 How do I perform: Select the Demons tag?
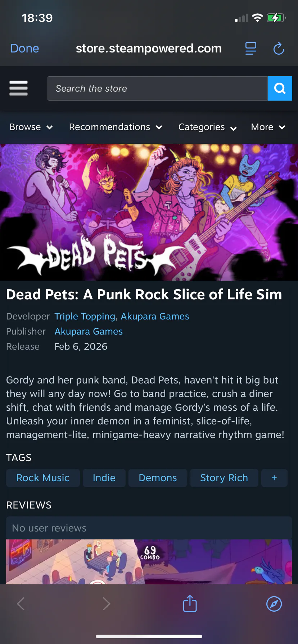(x=158, y=478)
